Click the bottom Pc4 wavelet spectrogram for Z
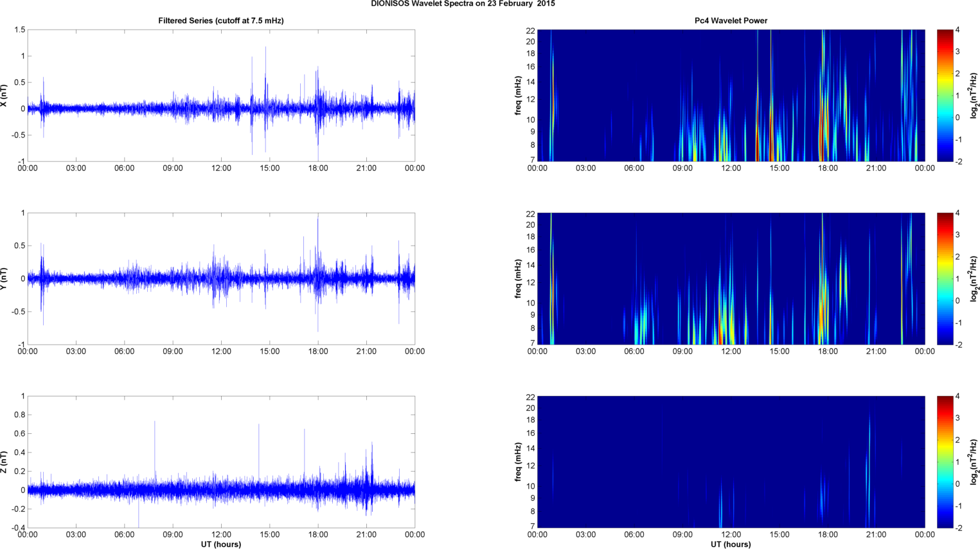Screen dimensions: 980x549 [x=731, y=462]
